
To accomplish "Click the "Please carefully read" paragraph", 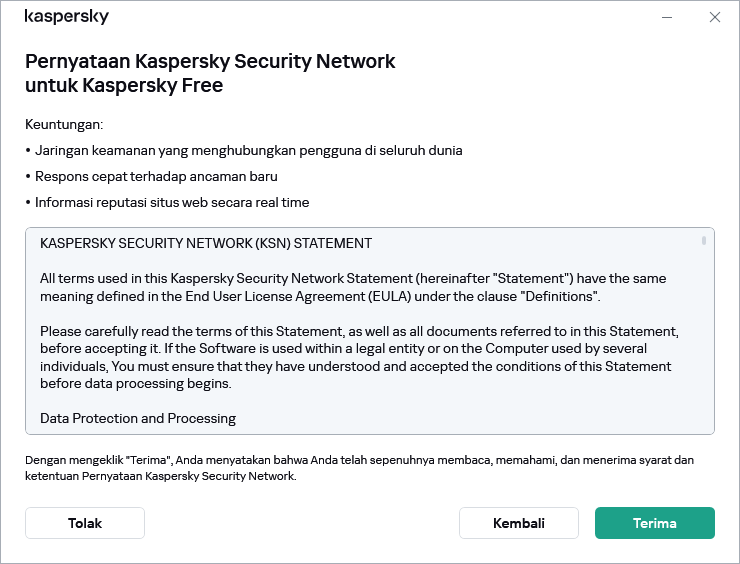I will pyautogui.click(x=358, y=357).
